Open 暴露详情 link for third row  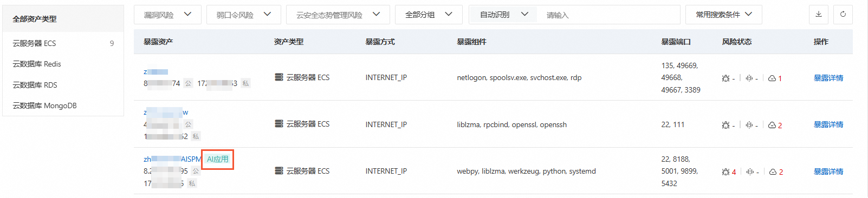coord(828,171)
